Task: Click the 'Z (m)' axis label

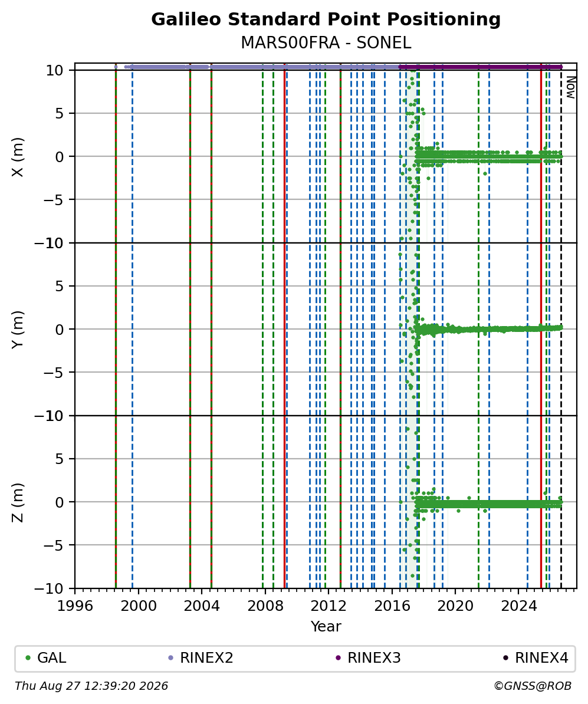Action: click(x=18, y=502)
